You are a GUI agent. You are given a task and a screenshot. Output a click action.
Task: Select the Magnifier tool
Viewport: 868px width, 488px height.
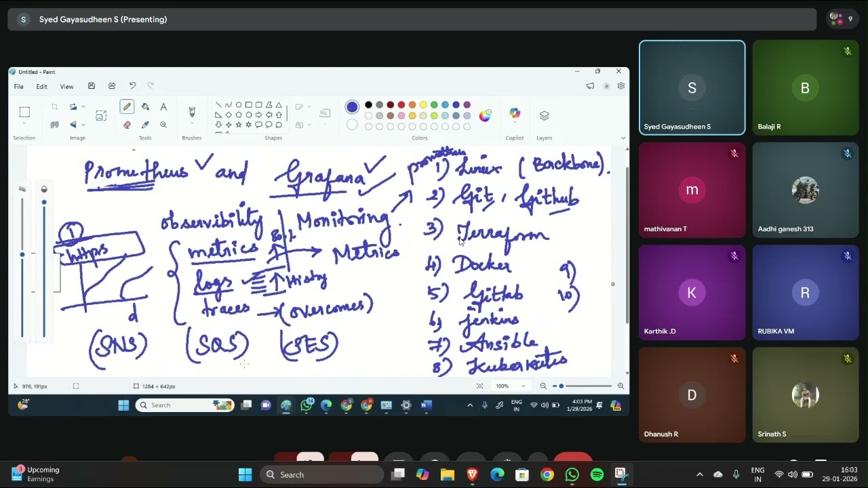point(163,125)
